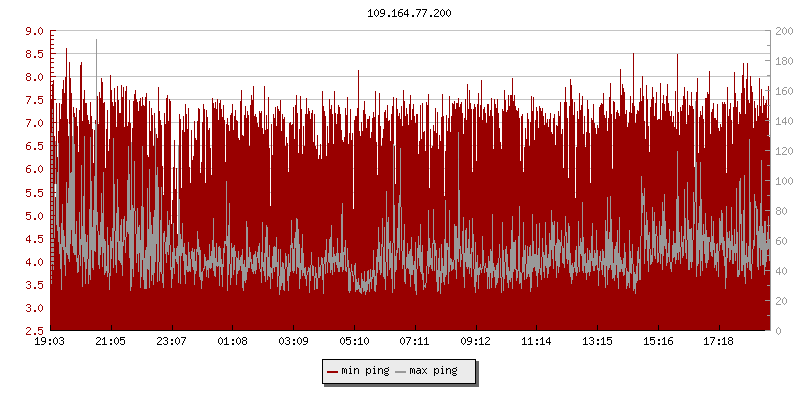Click the 9.0 left axis value

pos(34,31)
